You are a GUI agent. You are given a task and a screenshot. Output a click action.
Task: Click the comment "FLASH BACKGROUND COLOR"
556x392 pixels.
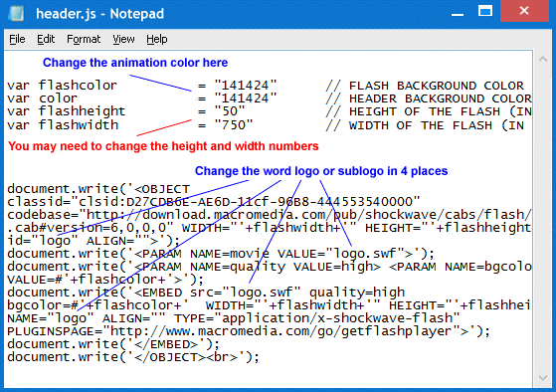[437, 86]
